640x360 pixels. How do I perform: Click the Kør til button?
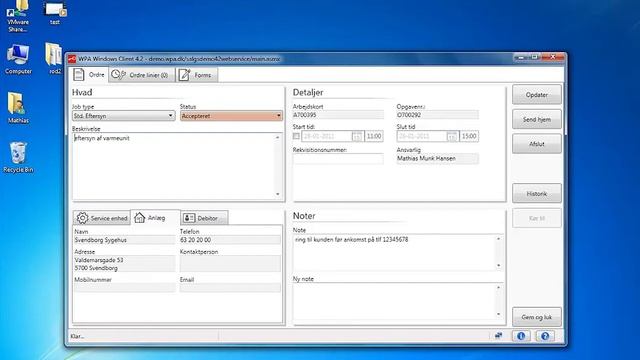click(537, 218)
